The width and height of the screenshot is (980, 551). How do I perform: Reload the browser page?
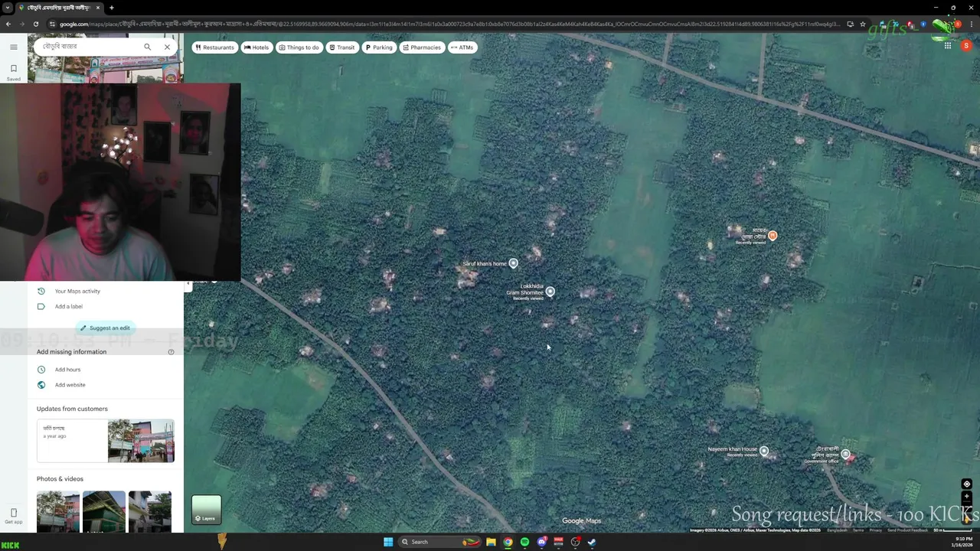36,24
